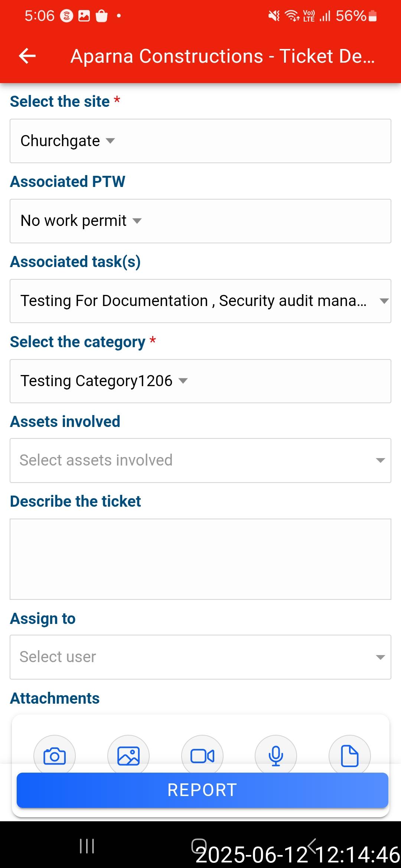The height and width of the screenshot is (868, 401).
Task: Tap the battery status icon
Action: point(373,16)
